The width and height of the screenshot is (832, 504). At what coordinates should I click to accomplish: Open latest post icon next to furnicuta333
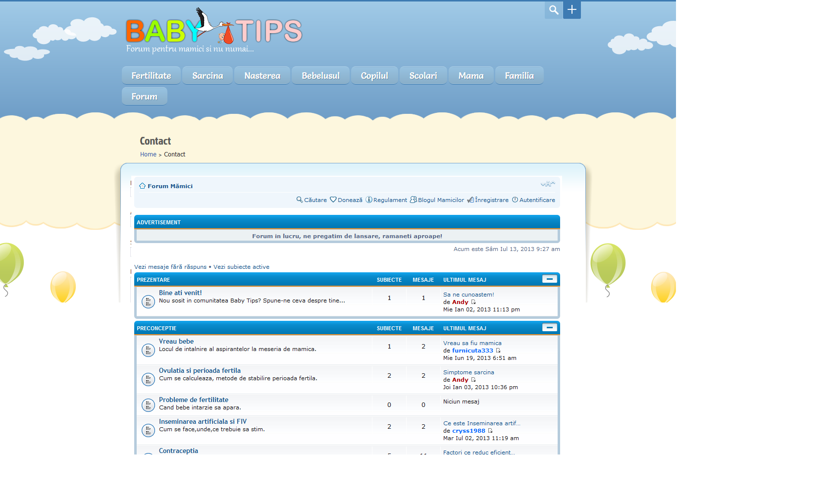click(498, 351)
